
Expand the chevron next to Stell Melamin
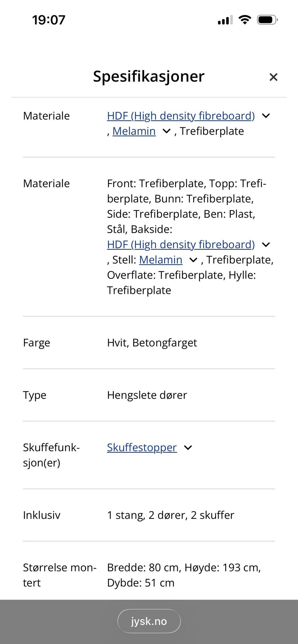tap(193, 260)
